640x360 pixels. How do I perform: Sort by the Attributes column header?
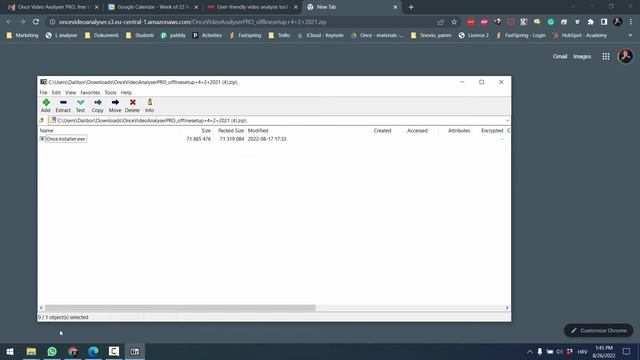click(459, 131)
